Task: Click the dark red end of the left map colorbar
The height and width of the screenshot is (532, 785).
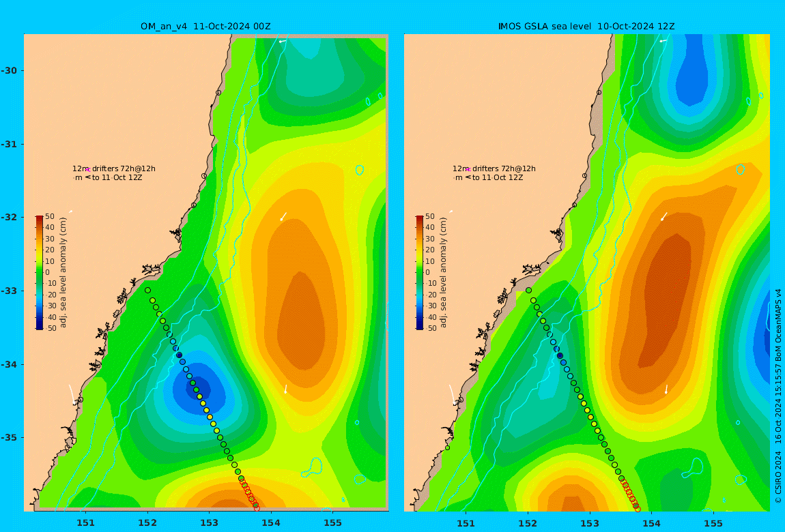Action: click(39, 218)
